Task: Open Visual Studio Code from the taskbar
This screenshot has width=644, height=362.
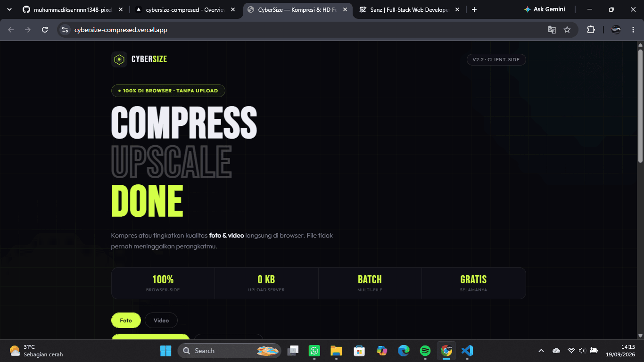Action: (x=467, y=351)
